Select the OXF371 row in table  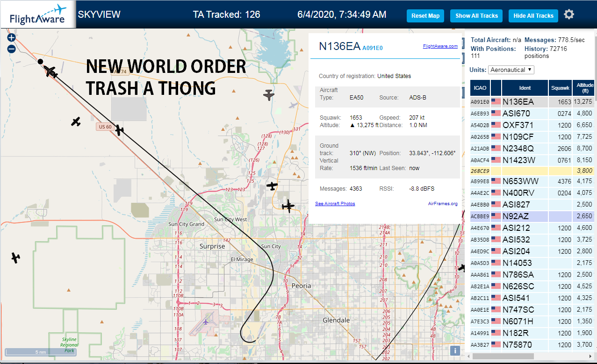(x=532, y=125)
